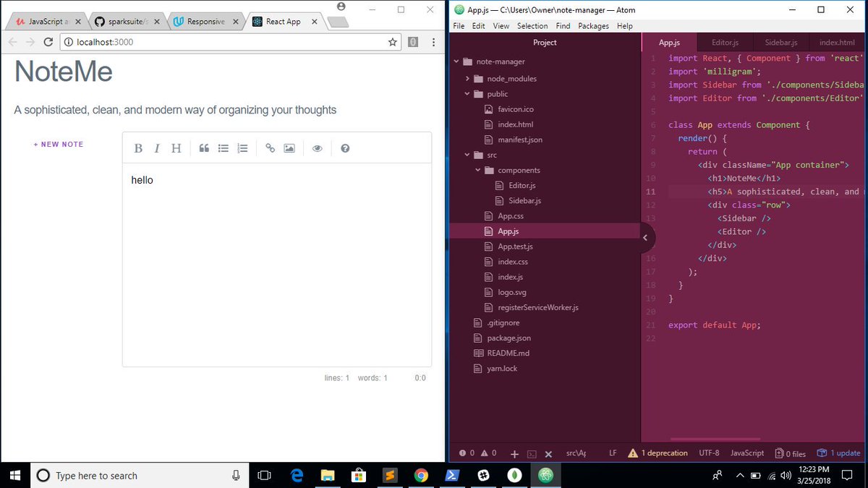Change the JavaScript grammar selector
This screenshot has width=868, height=488.
coord(747,453)
